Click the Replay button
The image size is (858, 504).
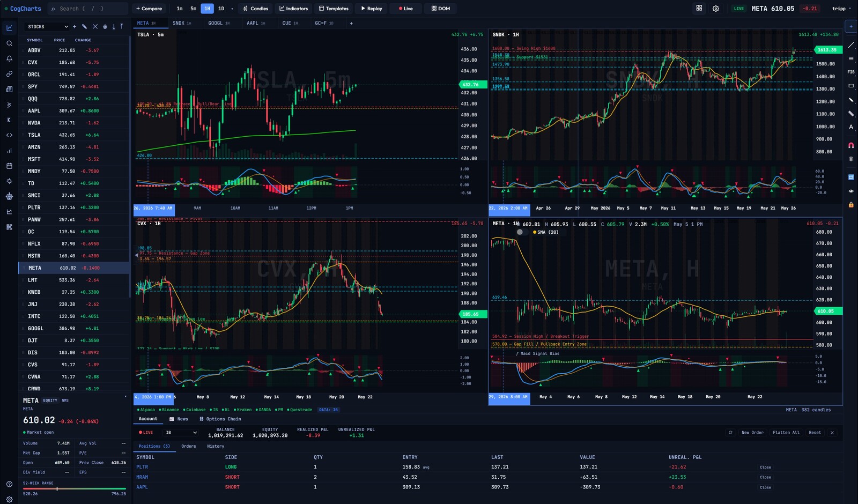click(372, 9)
